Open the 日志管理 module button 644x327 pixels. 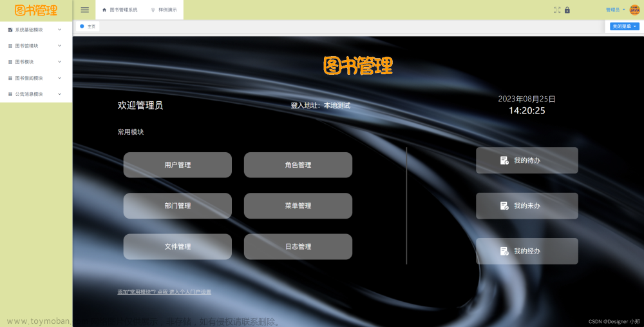pos(298,246)
